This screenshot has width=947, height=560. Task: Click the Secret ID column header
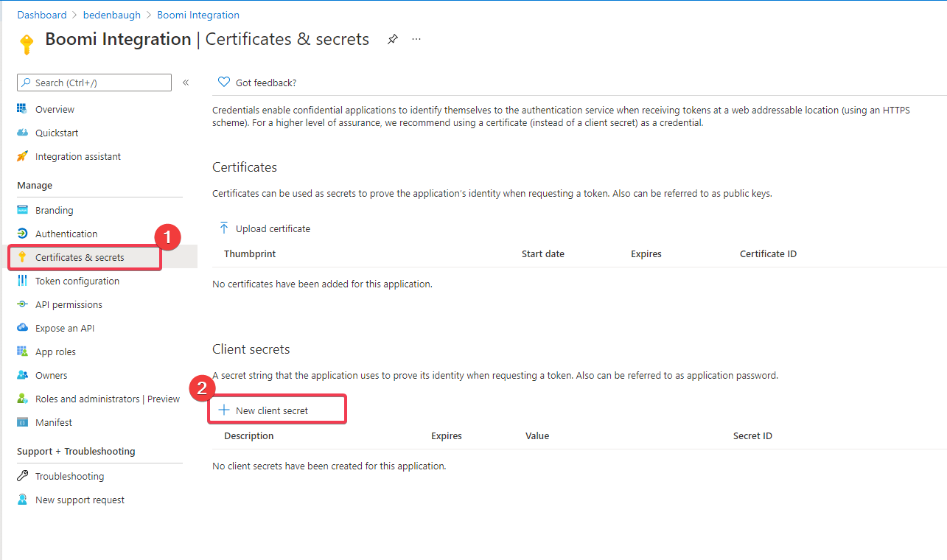coord(752,435)
